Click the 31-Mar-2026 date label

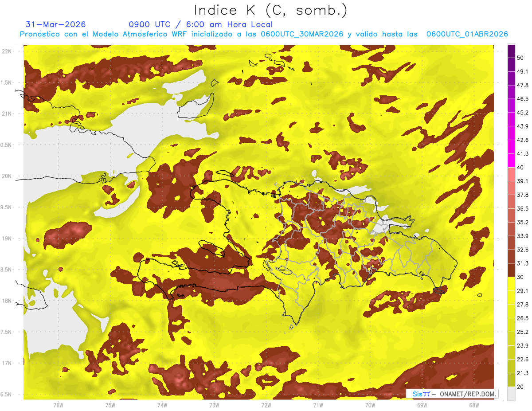click(x=56, y=24)
